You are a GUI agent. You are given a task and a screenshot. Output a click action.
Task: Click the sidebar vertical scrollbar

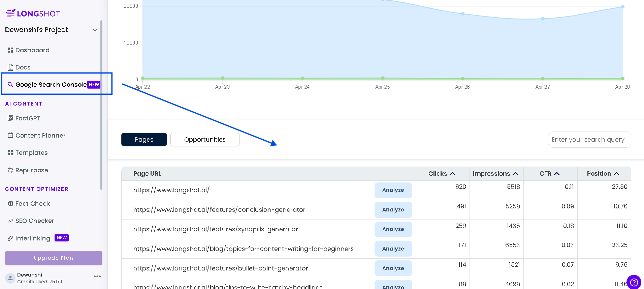(x=101, y=105)
